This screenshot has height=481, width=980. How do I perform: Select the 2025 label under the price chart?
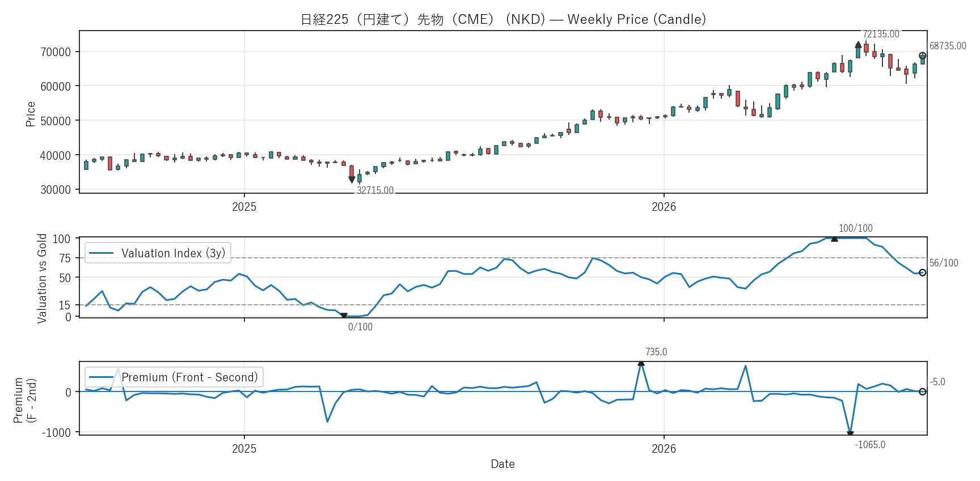point(244,207)
